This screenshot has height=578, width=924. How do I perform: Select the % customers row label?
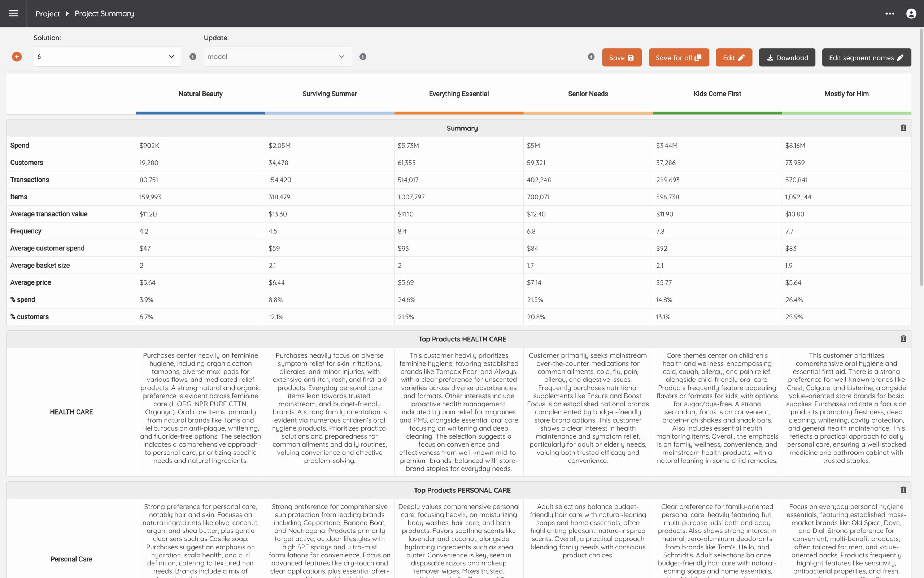(x=29, y=316)
